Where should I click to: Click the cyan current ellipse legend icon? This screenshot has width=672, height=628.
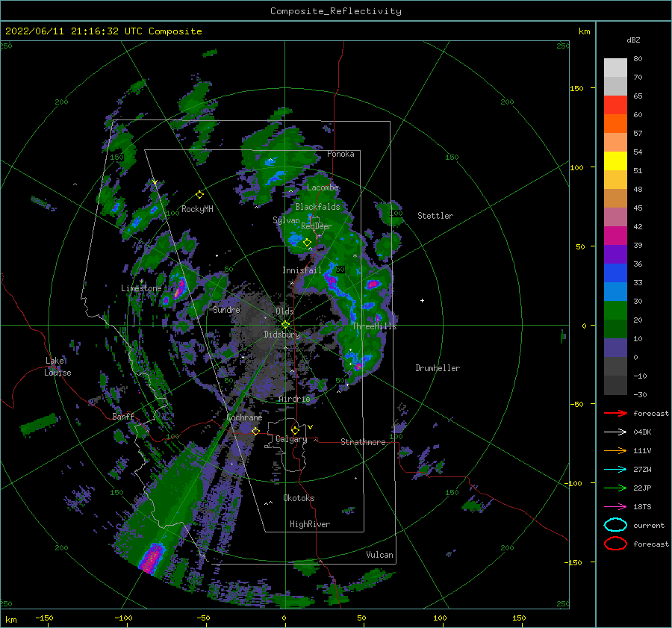pos(615,525)
